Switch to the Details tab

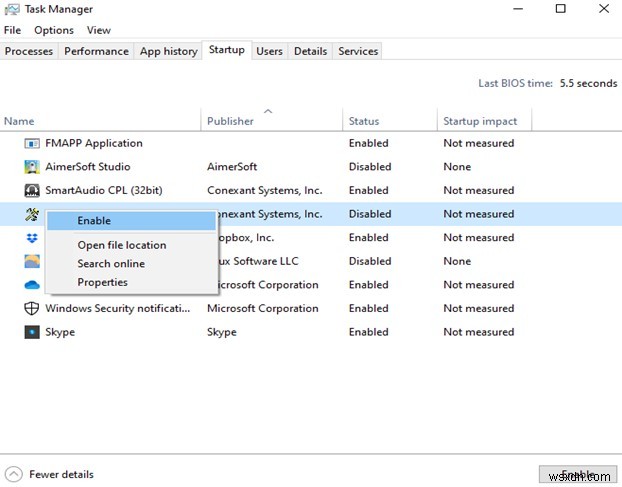311,51
